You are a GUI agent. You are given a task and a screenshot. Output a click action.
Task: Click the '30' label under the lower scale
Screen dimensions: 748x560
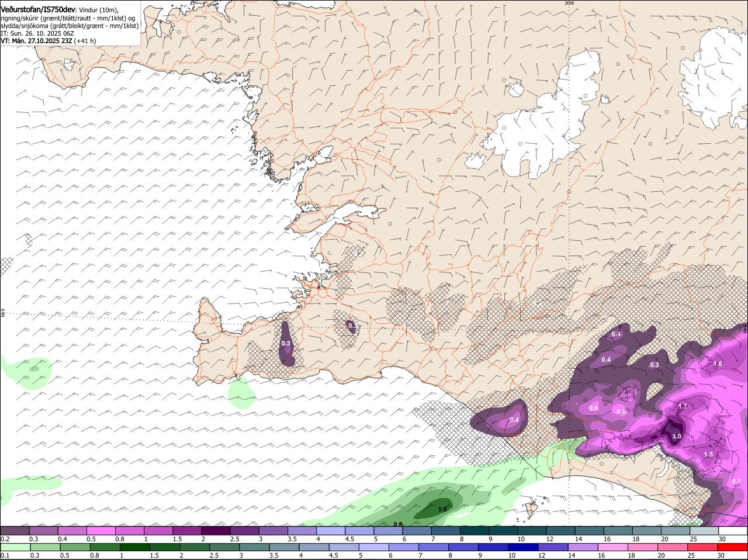click(721, 555)
